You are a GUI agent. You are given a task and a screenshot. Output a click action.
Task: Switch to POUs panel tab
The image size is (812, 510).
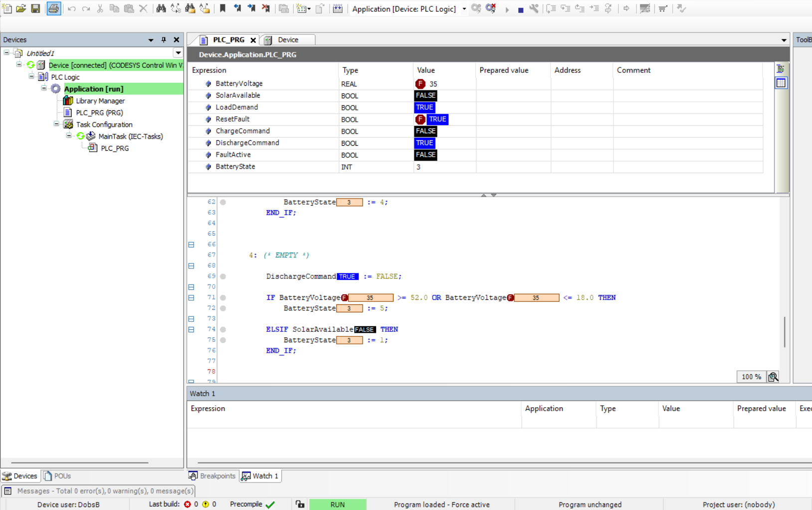pyautogui.click(x=57, y=476)
